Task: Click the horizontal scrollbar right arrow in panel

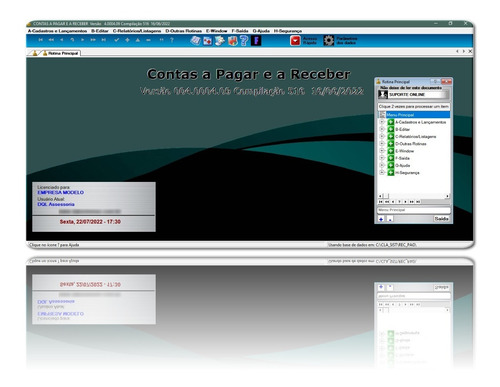Action: tap(447, 196)
